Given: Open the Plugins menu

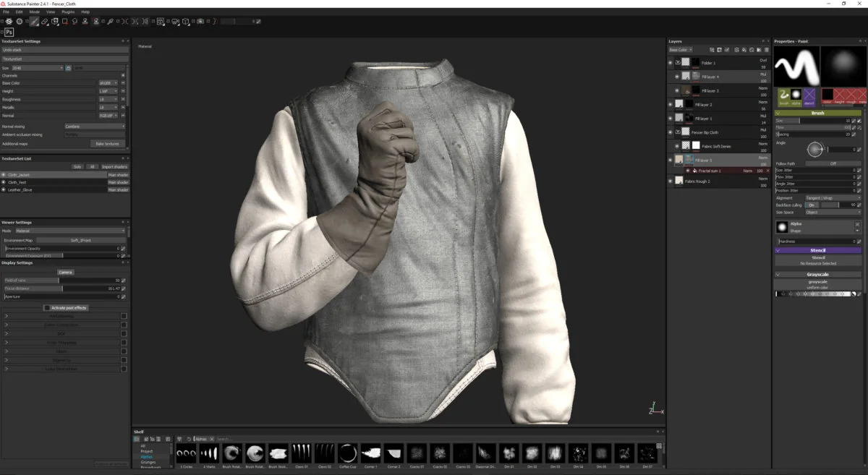Looking at the screenshot, I should point(69,11).
